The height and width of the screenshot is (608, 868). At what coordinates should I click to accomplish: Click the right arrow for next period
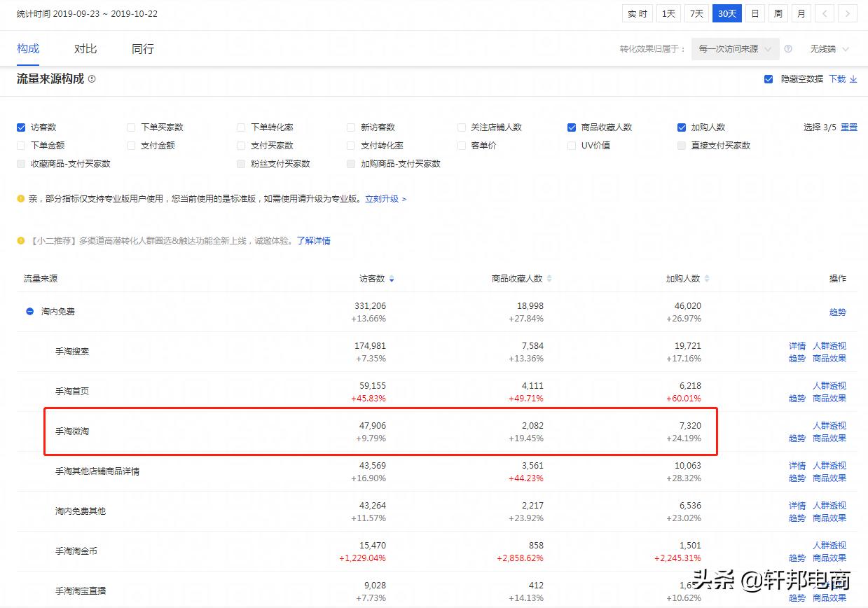[848, 13]
